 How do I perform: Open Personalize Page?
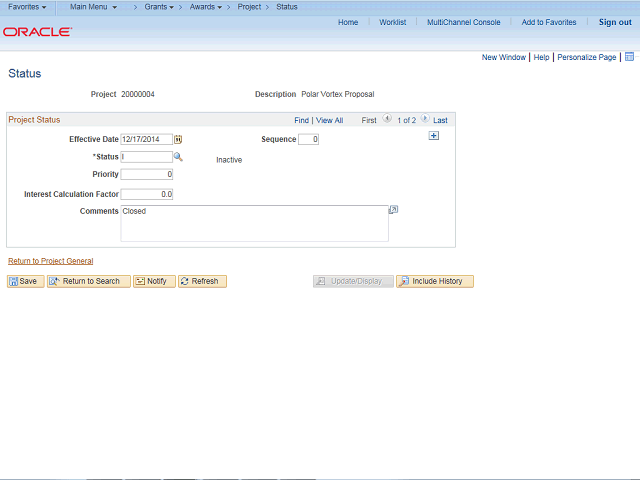tap(587, 57)
